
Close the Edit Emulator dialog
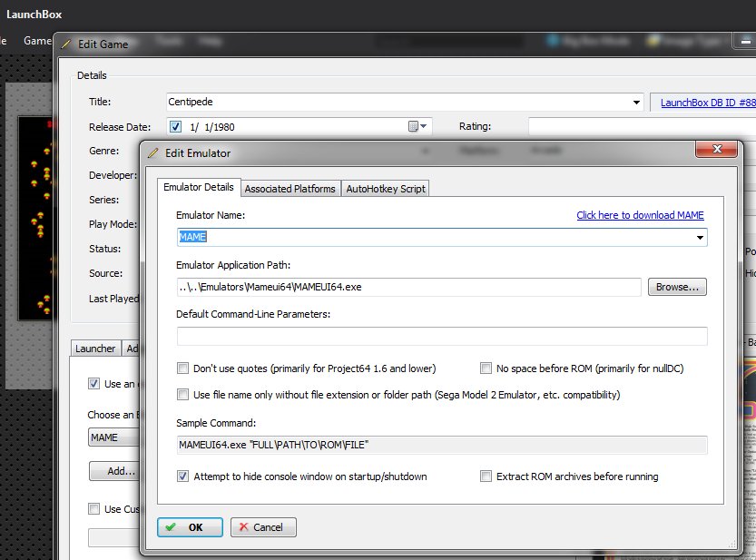716,149
